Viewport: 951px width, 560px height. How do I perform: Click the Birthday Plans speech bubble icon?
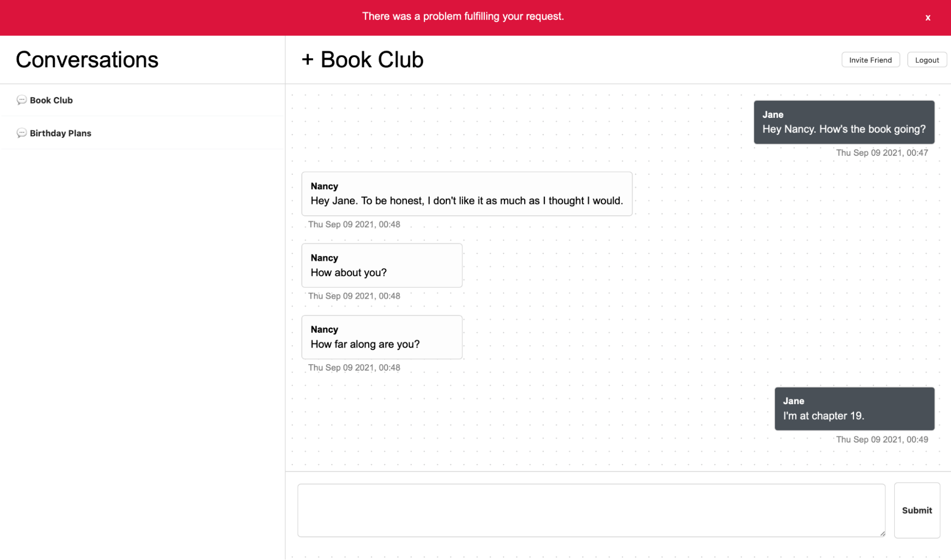21,133
